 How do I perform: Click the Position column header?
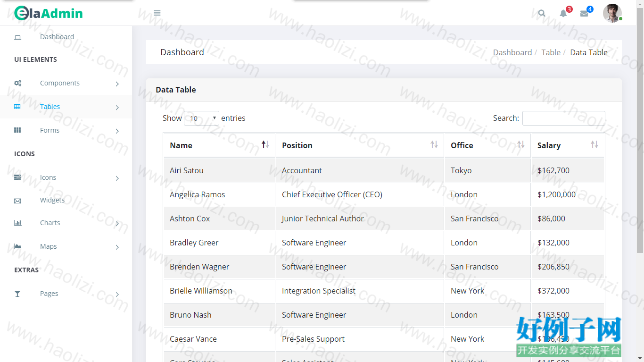(x=360, y=145)
